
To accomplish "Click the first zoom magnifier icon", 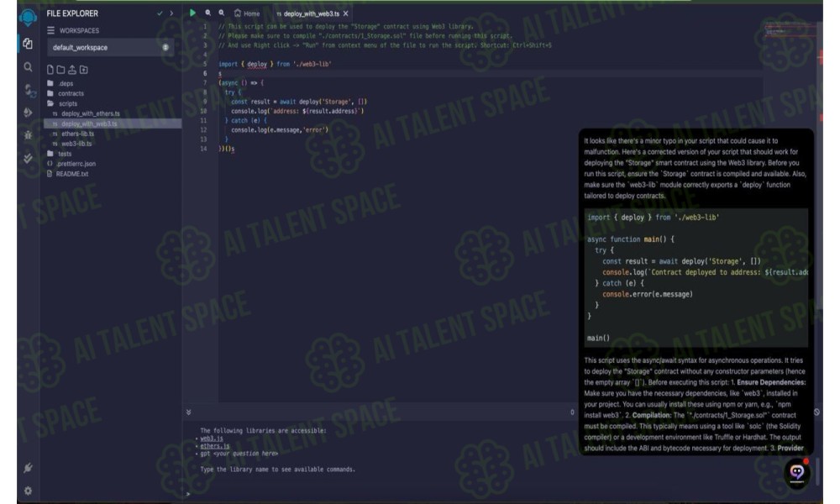I will click(x=207, y=13).
